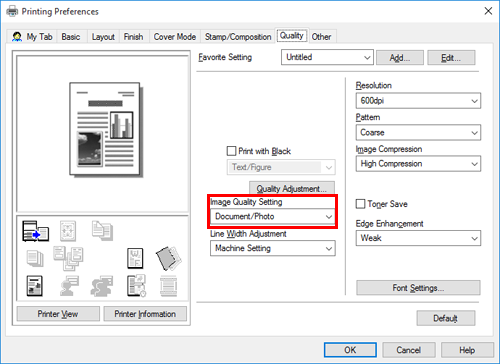The height and width of the screenshot is (364, 500).
Task: Open the Image Compression dropdown
Action: [x=418, y=164]
